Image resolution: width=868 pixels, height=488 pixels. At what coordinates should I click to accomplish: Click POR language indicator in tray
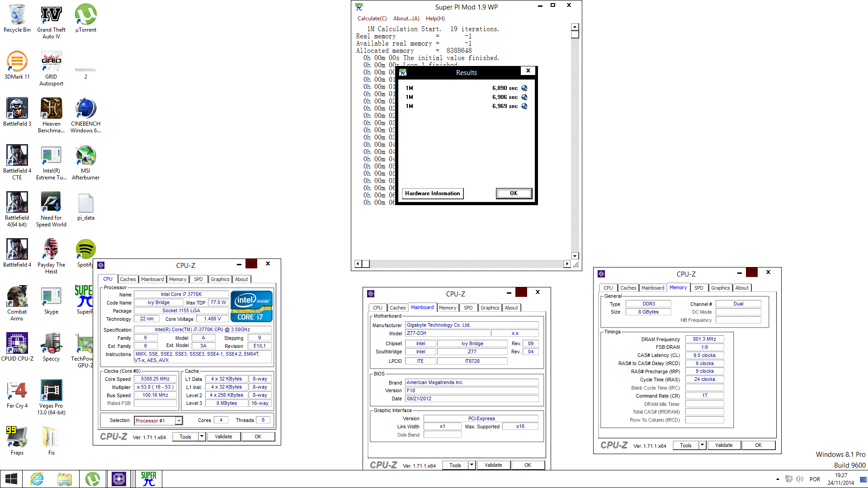815,479
